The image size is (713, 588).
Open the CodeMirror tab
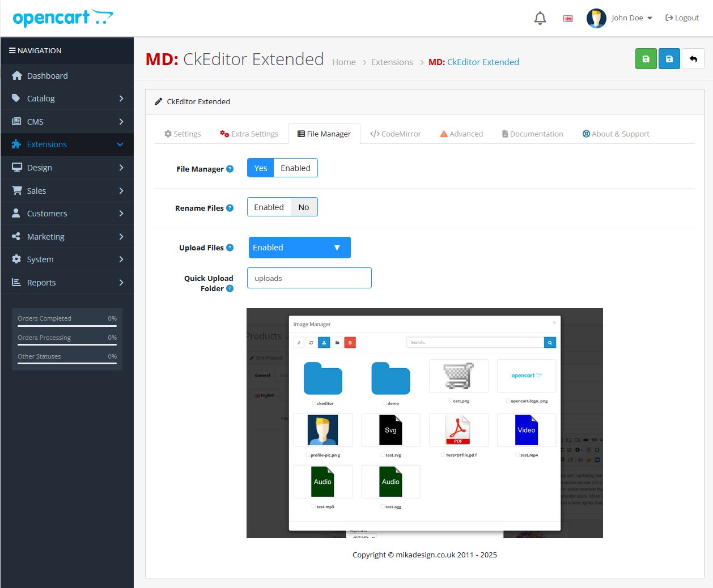click(396, 134)
